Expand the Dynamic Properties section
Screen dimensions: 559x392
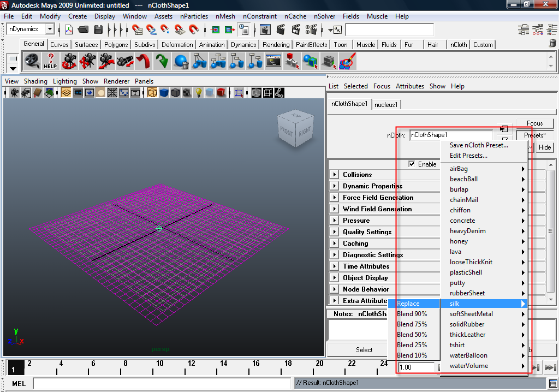(x=334, y=186)
